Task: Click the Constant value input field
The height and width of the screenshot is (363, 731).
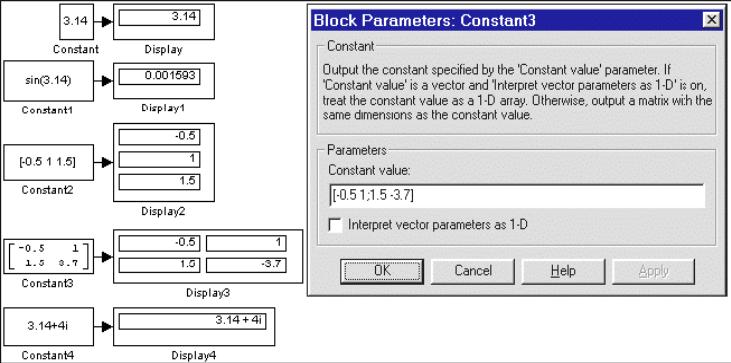Action: point(517,196)
